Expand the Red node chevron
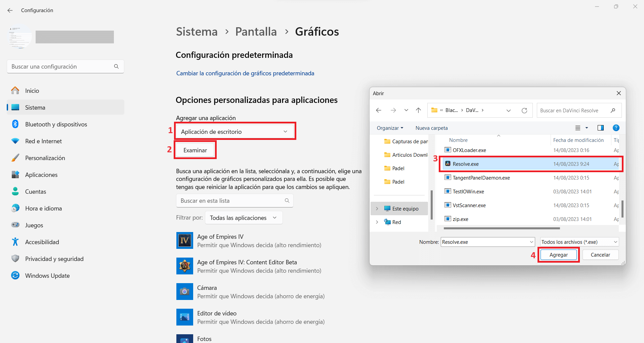Image resolution: width=644 pixels, height=343 pixels. (377, 222)
